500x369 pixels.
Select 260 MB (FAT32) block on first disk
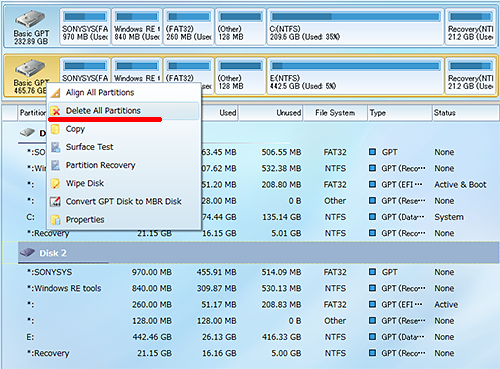pyautogui.click(x=189, y=27)
